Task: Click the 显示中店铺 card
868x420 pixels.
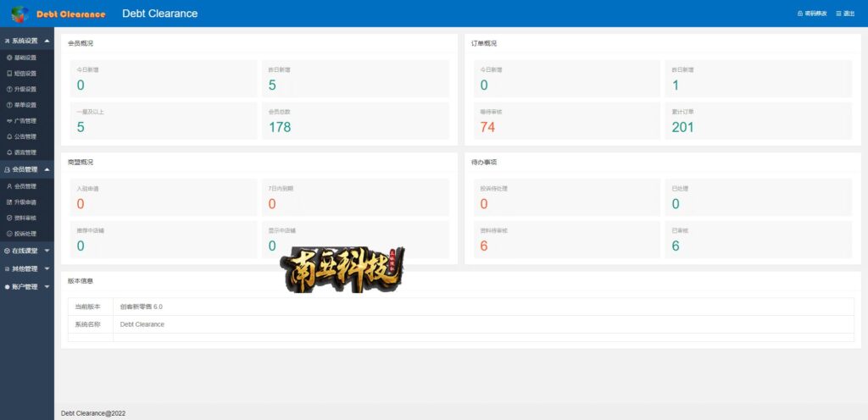Action: (x=355, y=240)
